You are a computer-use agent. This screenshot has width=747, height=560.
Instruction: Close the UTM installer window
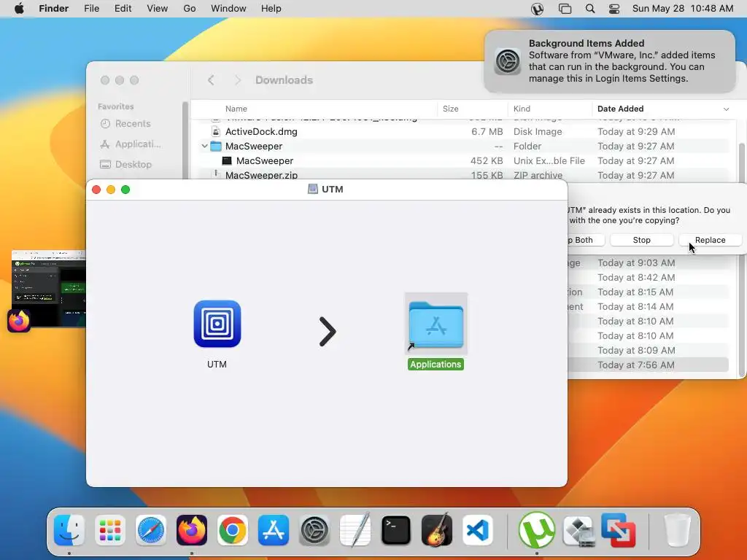click(x=96, y=190)
